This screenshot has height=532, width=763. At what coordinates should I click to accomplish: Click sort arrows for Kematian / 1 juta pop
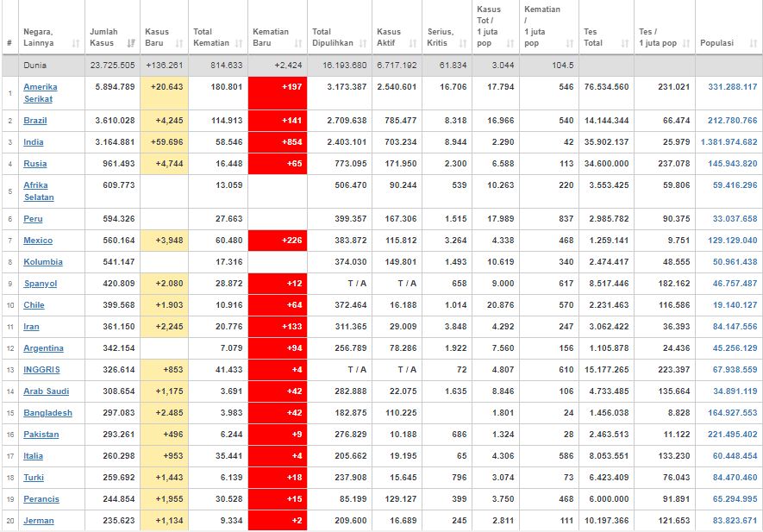[569, 43]
